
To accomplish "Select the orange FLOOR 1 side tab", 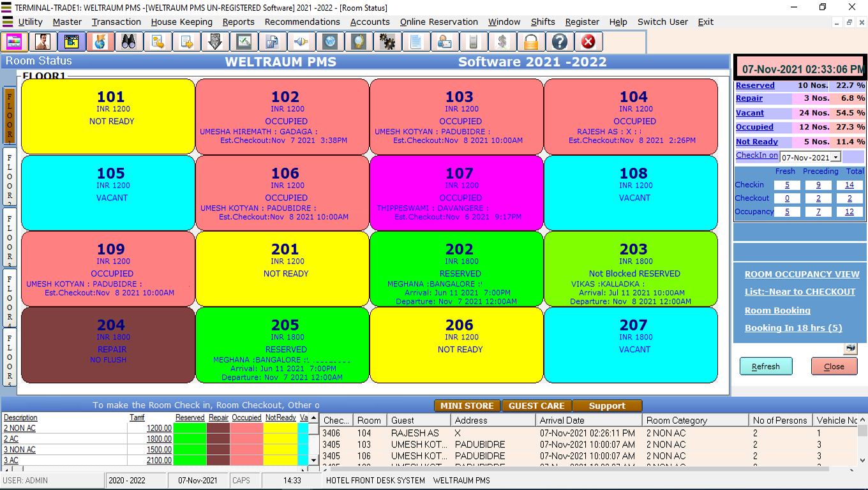I will click(x=10, y=116).
